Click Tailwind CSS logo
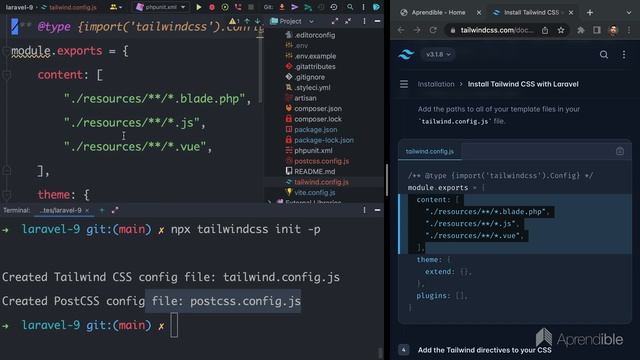Screen dimensions: 640x360 pos(407,54)
